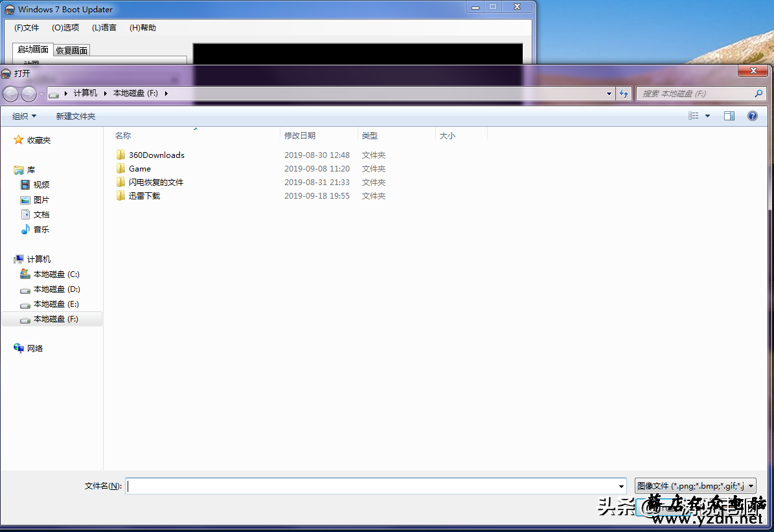Viewport: 774px width, 532px height.
Task: Sort by the 名称 column header
Action: coord(123,135)
